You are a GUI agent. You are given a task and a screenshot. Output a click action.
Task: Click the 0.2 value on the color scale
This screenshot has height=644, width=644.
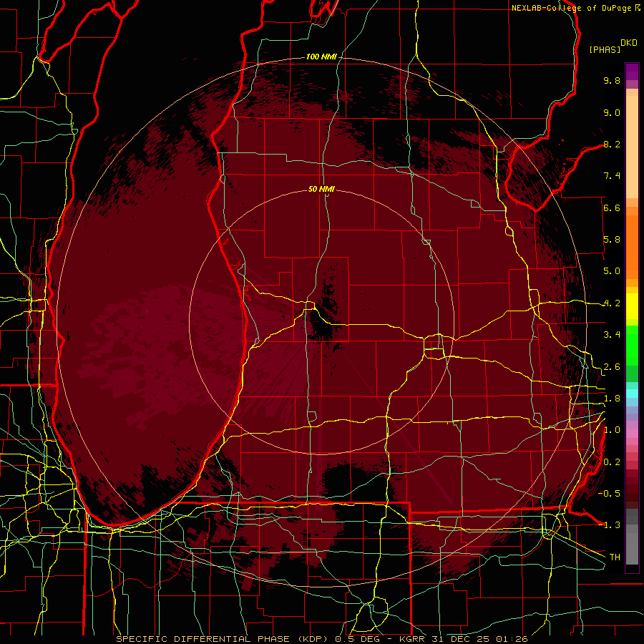612,462
